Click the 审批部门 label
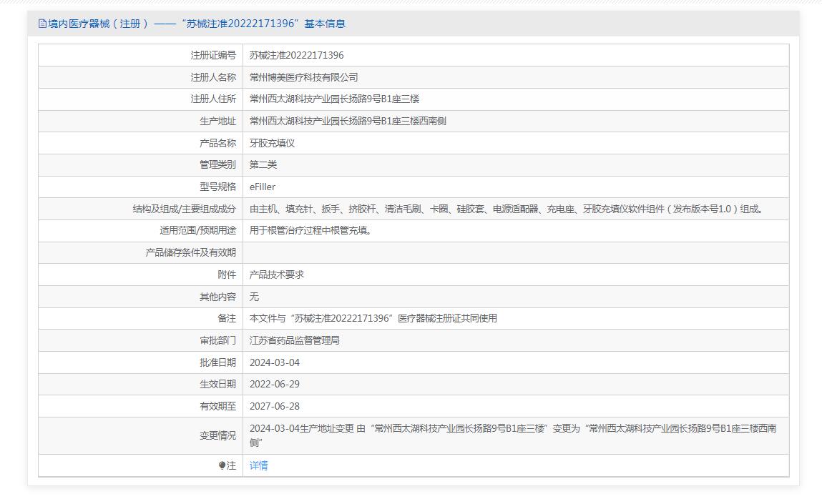Screen dimensions: 822x504 218,340
